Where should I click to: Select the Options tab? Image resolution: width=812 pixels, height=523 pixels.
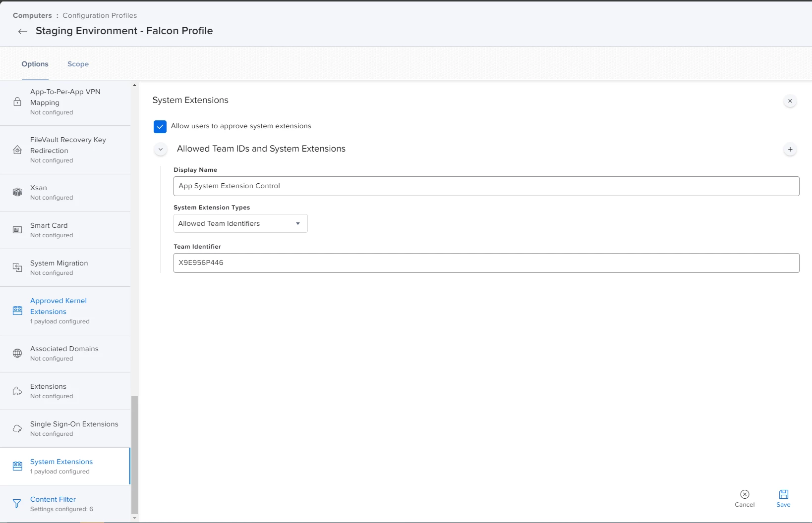pyautogui.click(x=35, y=64)
